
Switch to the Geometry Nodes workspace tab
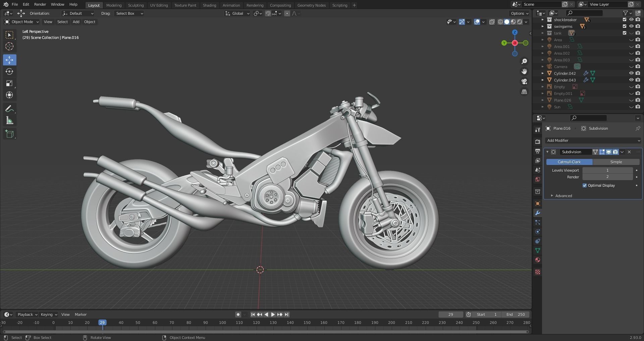click(x=311, y=5)
